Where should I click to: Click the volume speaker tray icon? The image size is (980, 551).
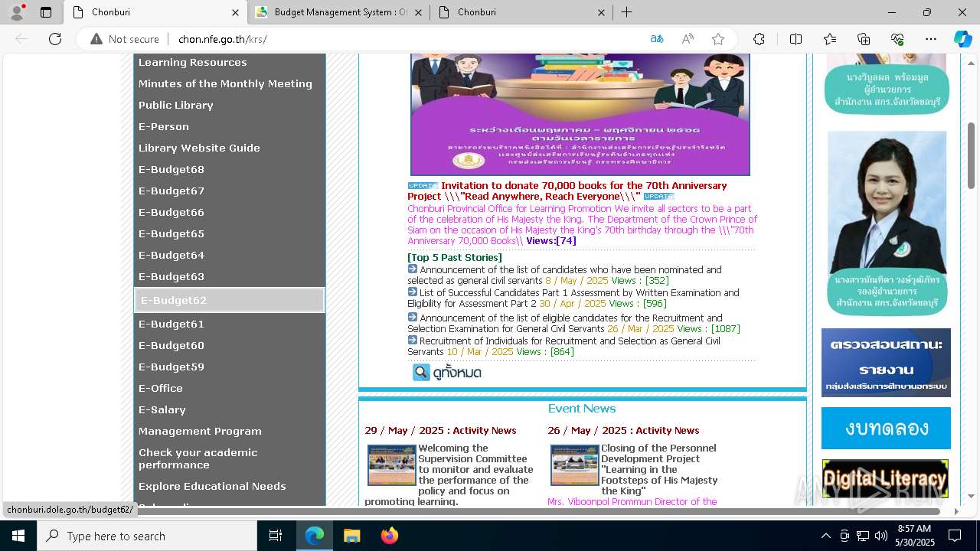click(x=880, y=536)
